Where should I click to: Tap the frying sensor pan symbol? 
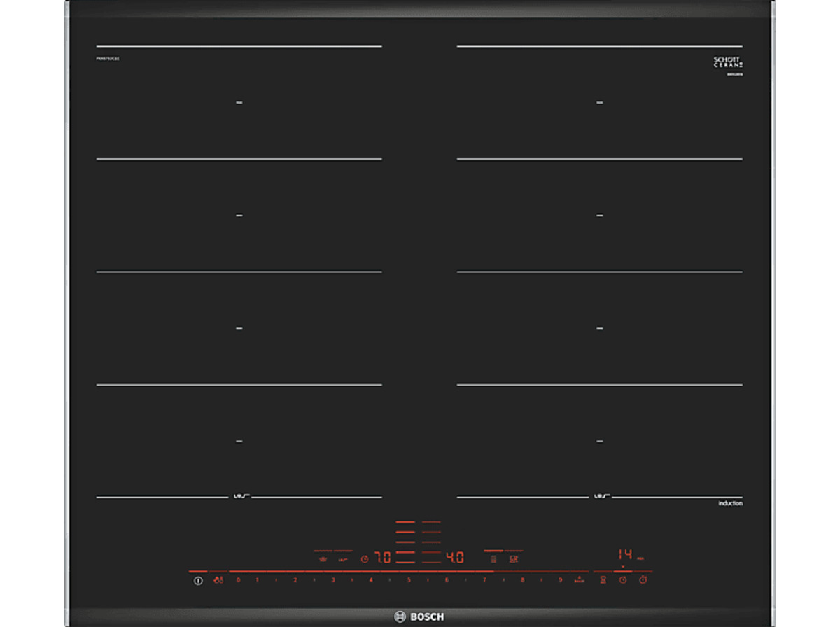click(323, 559)
